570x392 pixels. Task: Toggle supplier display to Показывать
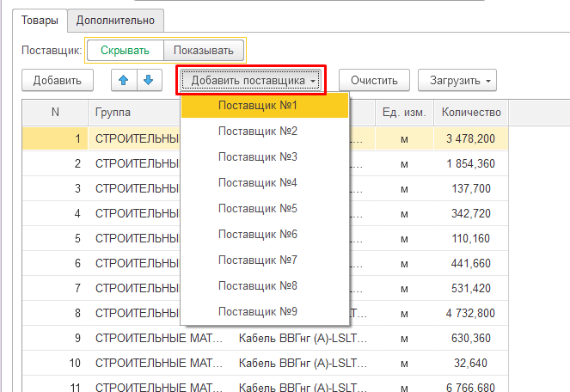point(203,51)
